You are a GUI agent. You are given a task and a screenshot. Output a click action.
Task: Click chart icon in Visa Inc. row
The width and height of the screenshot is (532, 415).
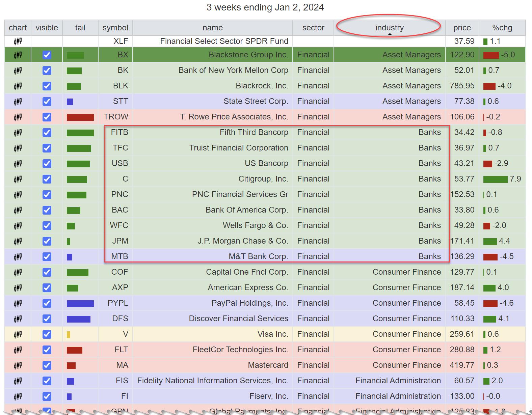(x=18, y=334)
